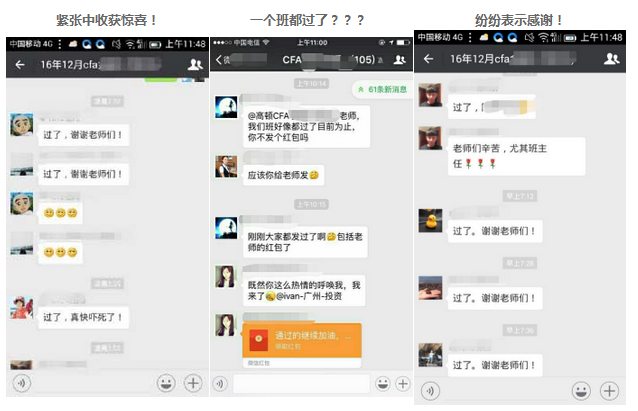
Task: Open group members icon in right chat
Action: pyautogui.click(x=608, y=59)
